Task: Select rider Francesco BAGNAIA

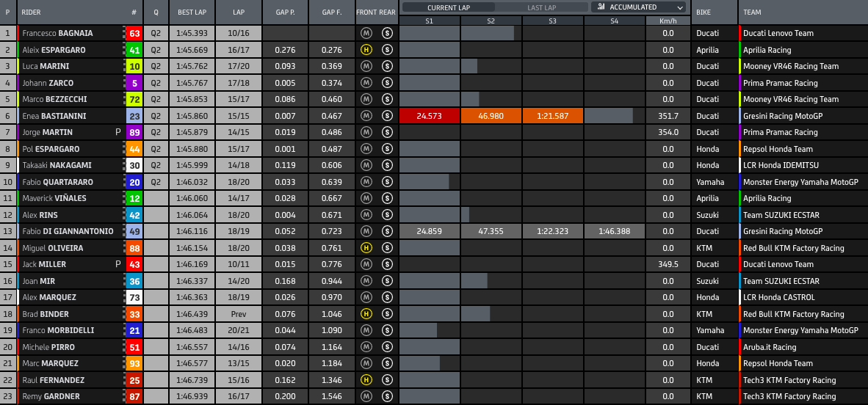Action: coord(57,33)
